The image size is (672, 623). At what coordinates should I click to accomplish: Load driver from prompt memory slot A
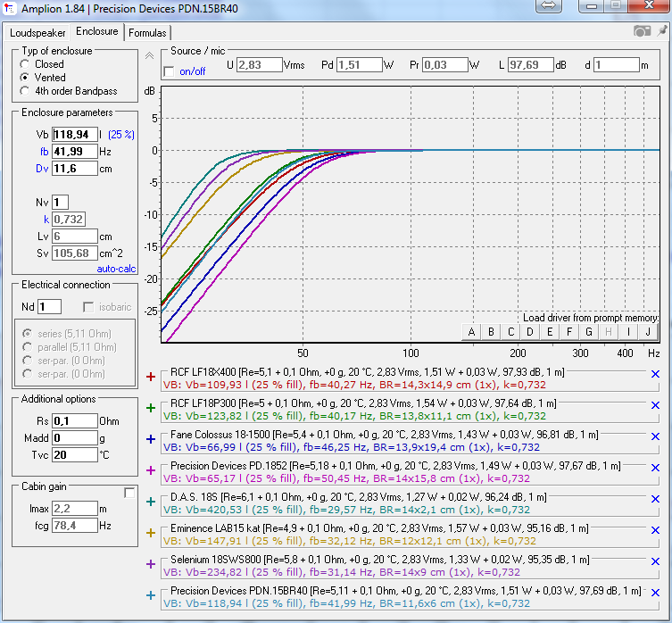[x=471, y=332]
